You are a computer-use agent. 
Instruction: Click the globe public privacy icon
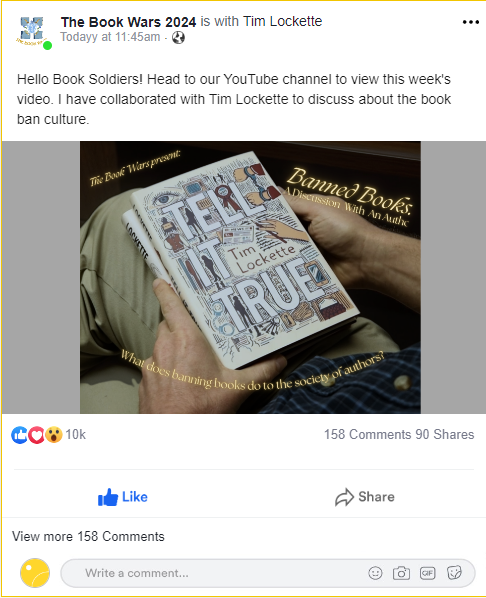tap(178, 37)
